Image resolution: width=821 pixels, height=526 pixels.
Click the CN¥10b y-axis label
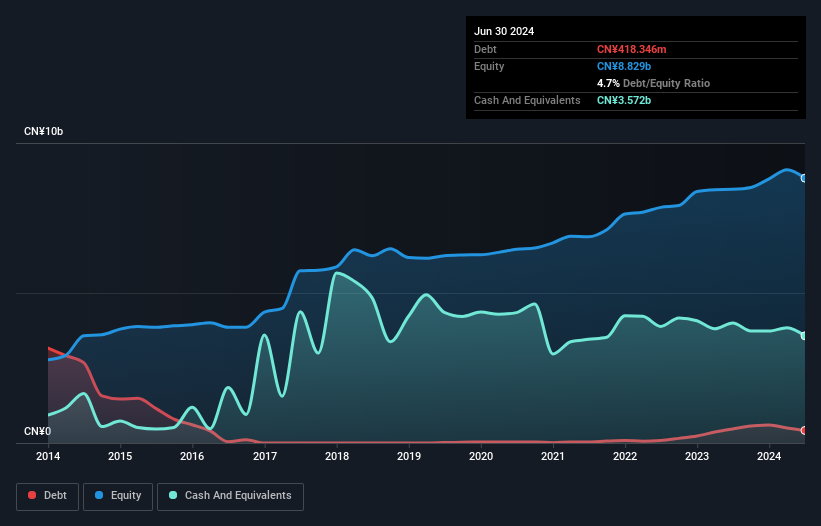pos(43,131)
